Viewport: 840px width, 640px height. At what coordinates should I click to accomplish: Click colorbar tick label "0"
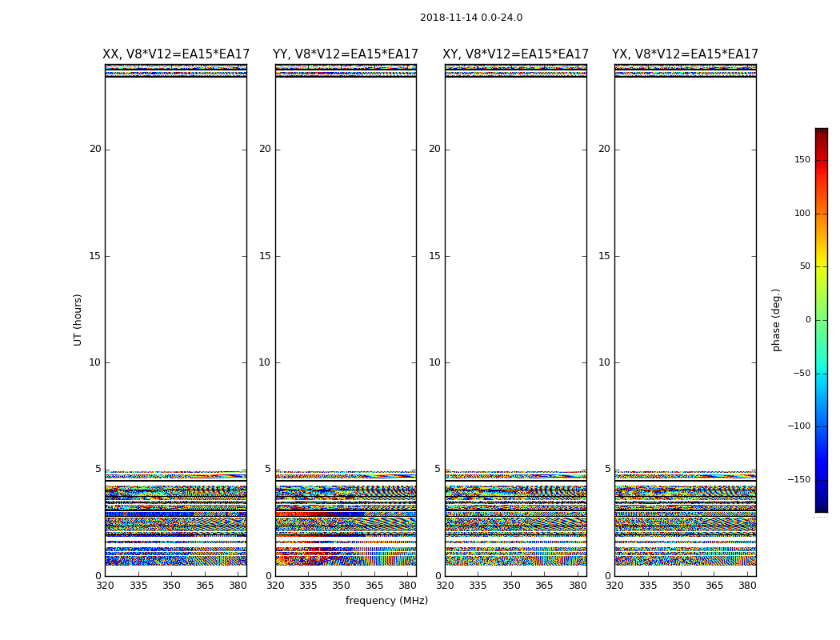coord(808,320)
